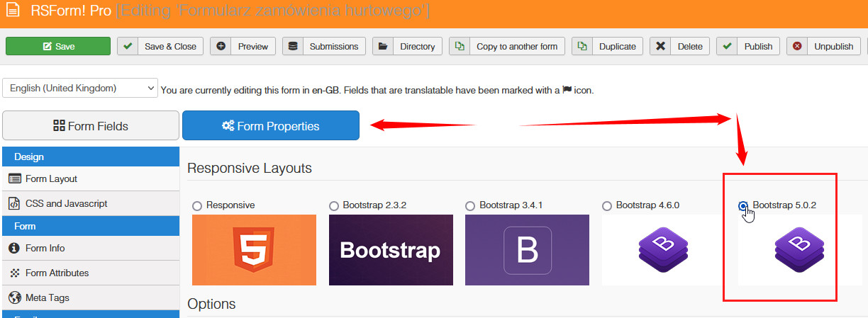Open Meta Tags in the sidebar
This screenshot has height=318, width=868.
[47, 297]
